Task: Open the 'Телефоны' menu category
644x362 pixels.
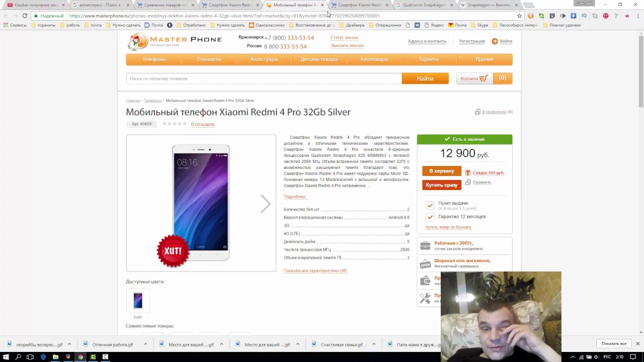Action: pos(154,59)
